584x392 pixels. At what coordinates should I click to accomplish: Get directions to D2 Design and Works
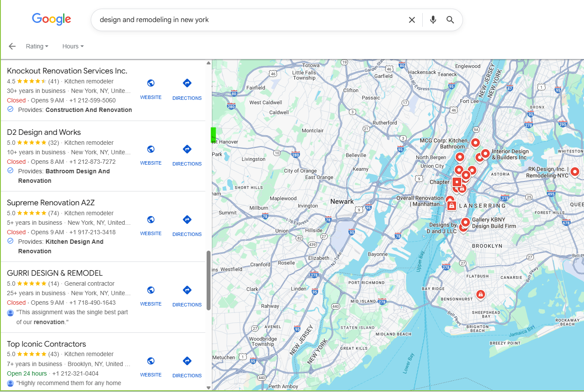(187, 149)
